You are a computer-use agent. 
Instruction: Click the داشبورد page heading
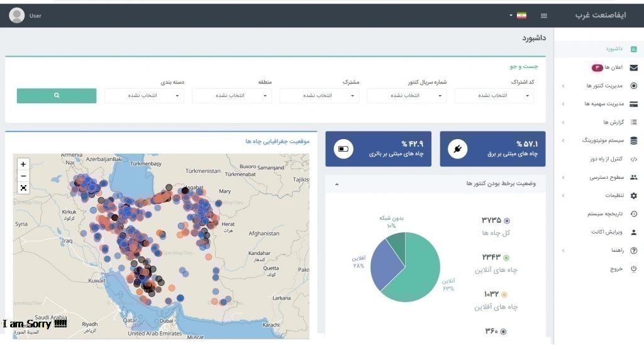coord(534,38)
